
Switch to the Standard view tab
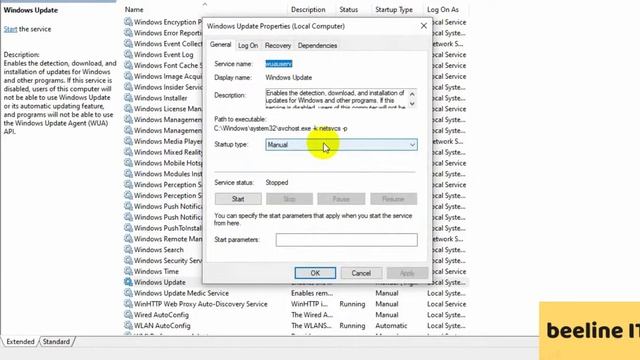coord(56,342)
